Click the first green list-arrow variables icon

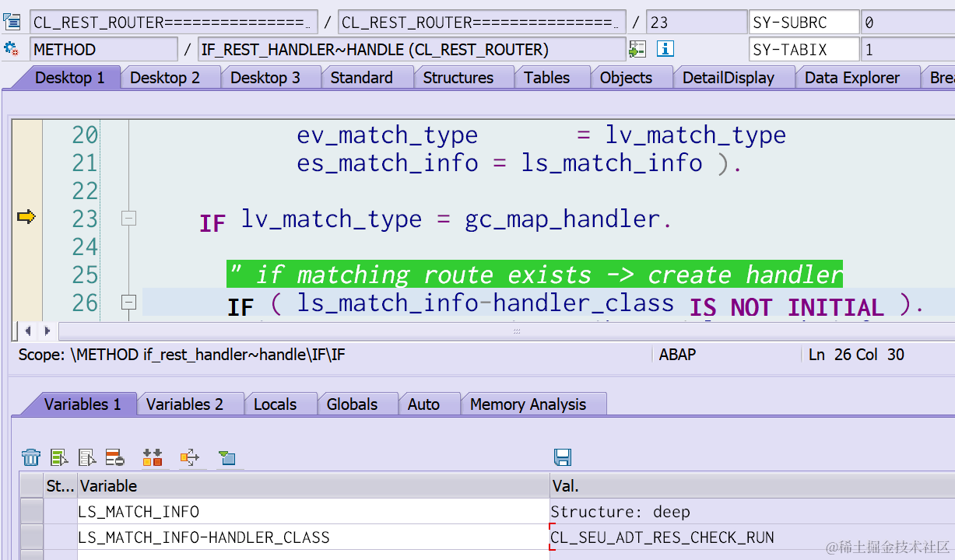59,457
